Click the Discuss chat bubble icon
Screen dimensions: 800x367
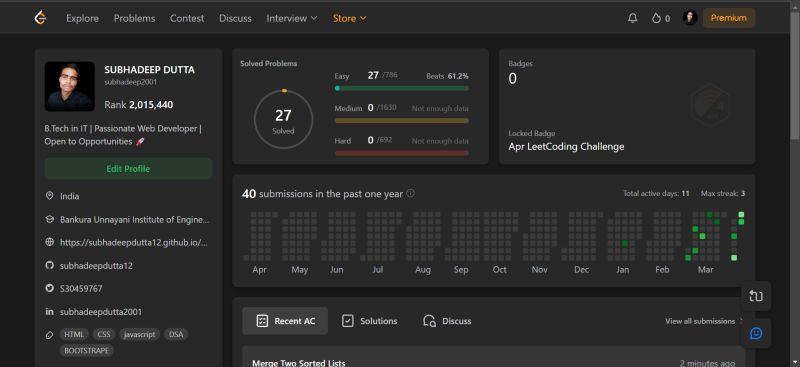click(x=430, y=321)
